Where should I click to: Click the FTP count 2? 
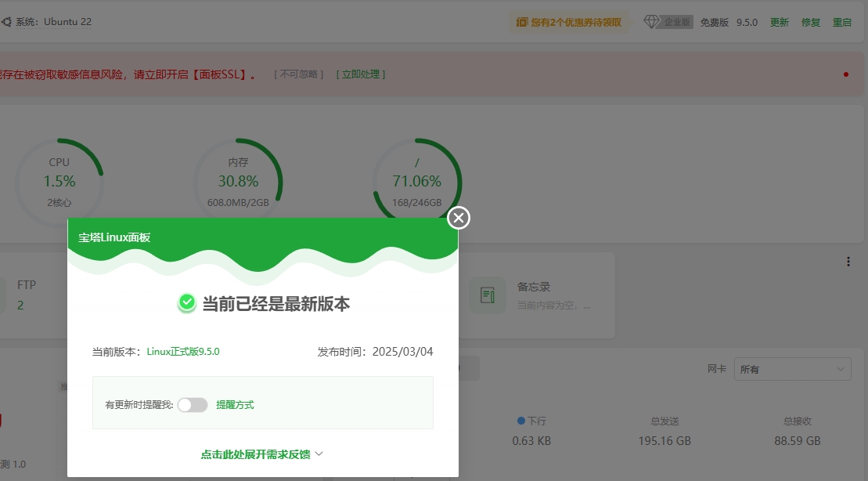[x=20, y=306]
